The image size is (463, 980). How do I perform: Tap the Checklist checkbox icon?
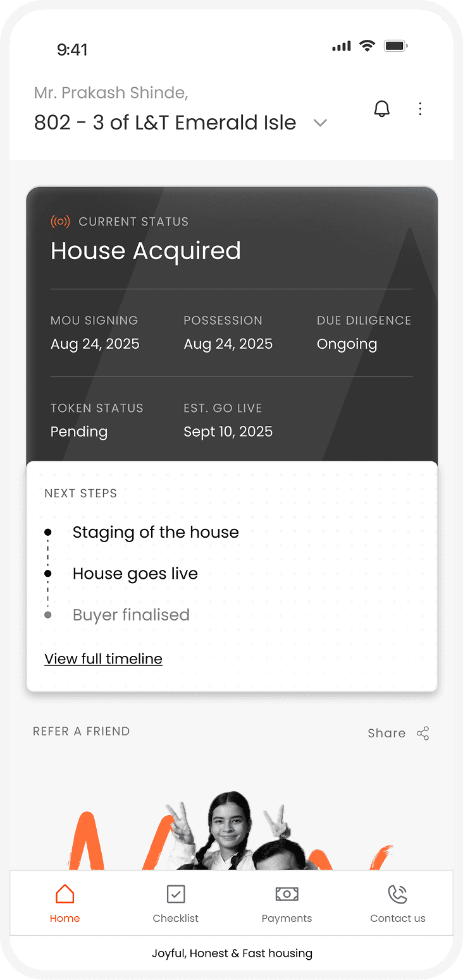coord(176,894)
